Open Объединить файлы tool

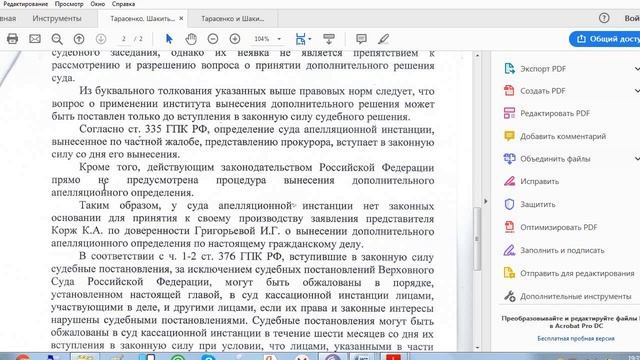coord(547,159)
